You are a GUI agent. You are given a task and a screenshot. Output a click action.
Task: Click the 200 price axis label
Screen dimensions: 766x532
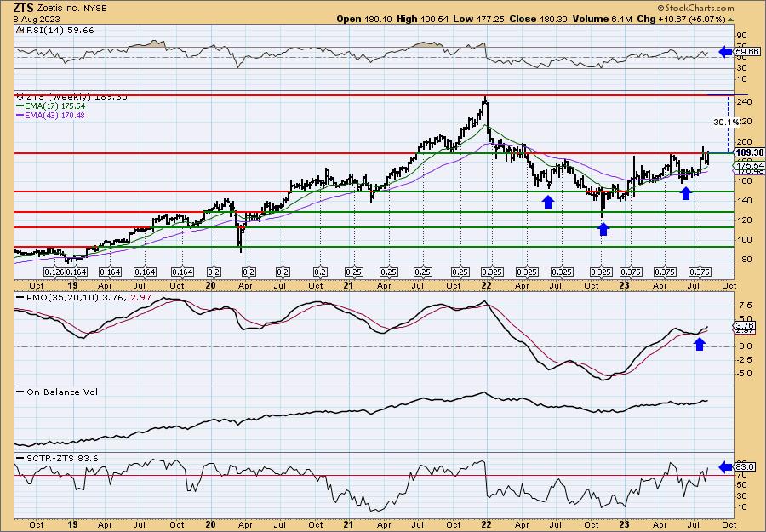tap(746, 141)
